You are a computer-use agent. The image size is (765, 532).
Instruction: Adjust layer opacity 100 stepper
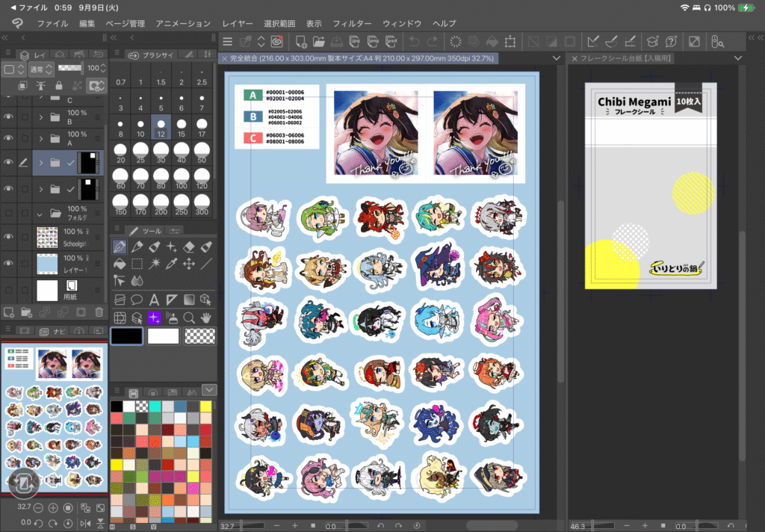102,68
